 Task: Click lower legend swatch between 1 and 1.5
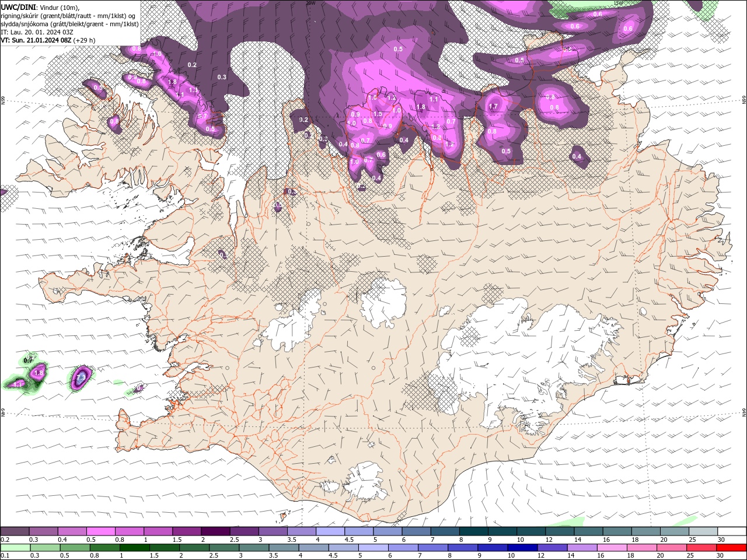pyautogui.click(x=134, y=548)
